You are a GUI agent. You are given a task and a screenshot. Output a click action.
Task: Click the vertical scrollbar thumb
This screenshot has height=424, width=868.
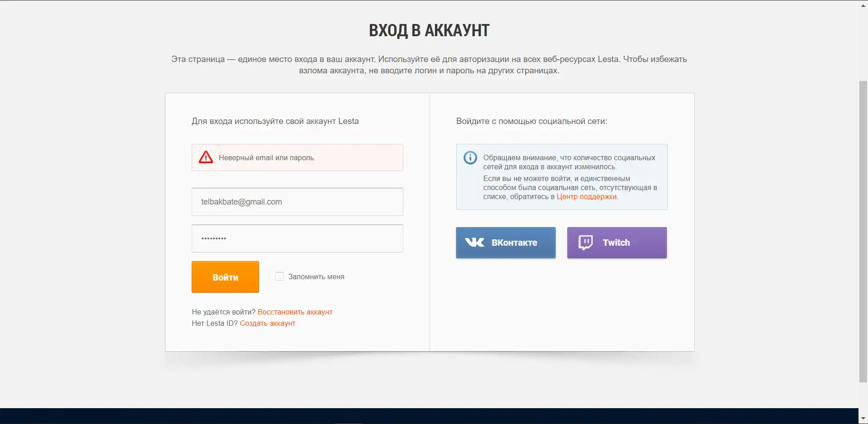[x=863, y=231]
